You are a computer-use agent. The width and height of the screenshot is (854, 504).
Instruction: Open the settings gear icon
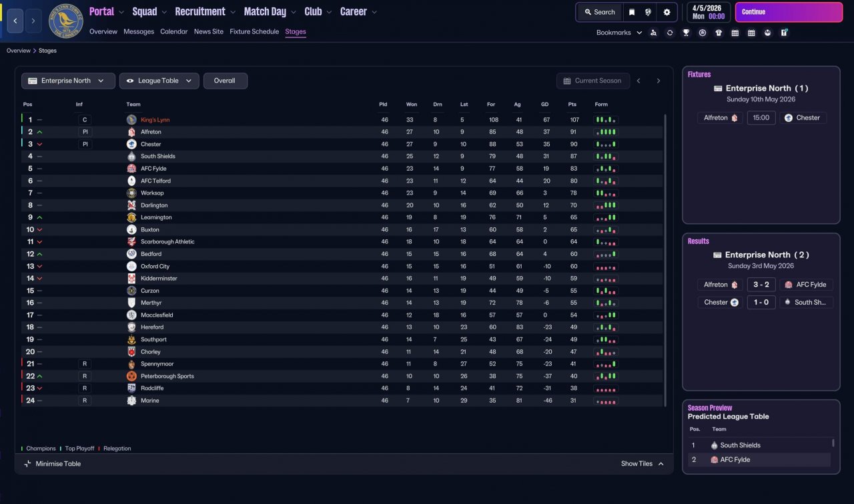[x=667, y=12]
